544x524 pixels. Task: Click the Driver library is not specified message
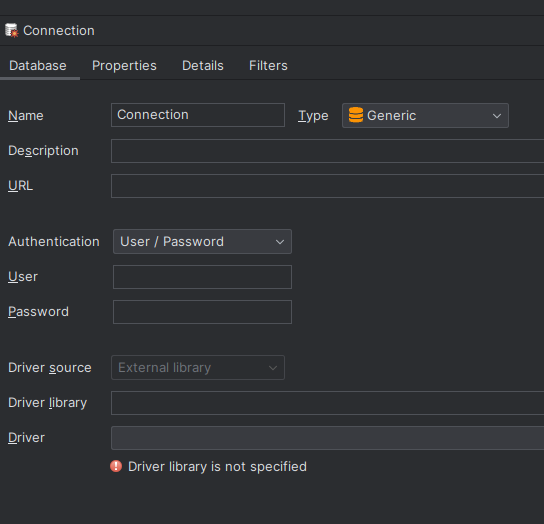(217, 466)
